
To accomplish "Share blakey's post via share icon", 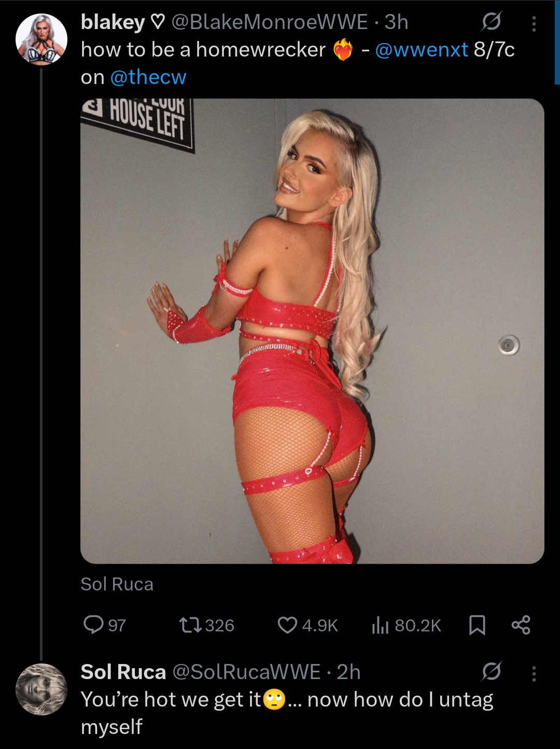I will (x=521, y=625).
